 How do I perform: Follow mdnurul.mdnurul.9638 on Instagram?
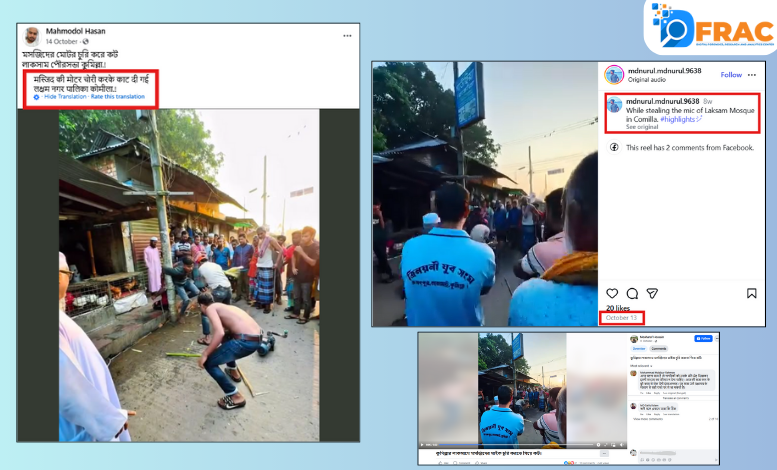[x=731, y=74]
